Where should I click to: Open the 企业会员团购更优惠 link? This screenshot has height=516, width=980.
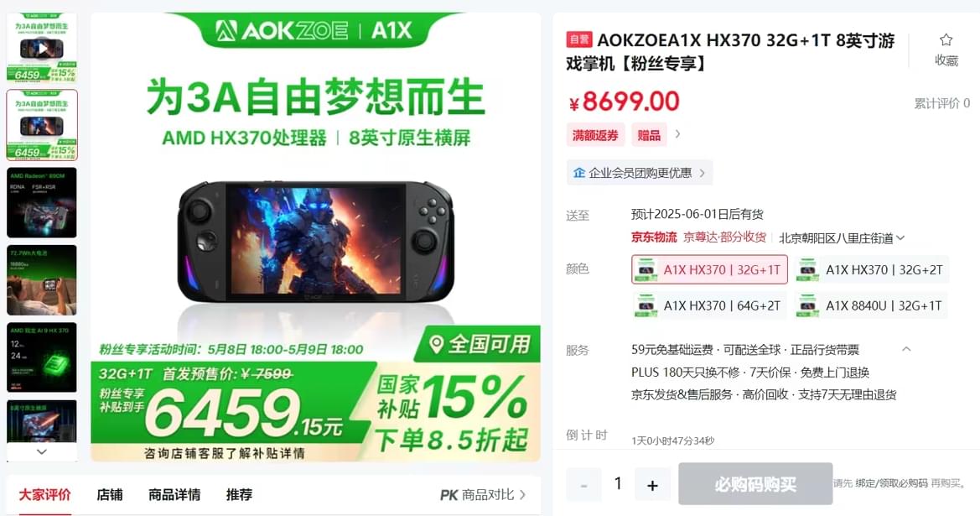(x=640, y=173)
